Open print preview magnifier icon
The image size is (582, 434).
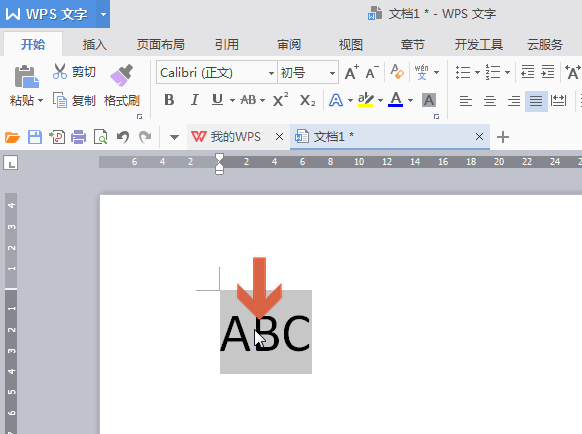101,137
